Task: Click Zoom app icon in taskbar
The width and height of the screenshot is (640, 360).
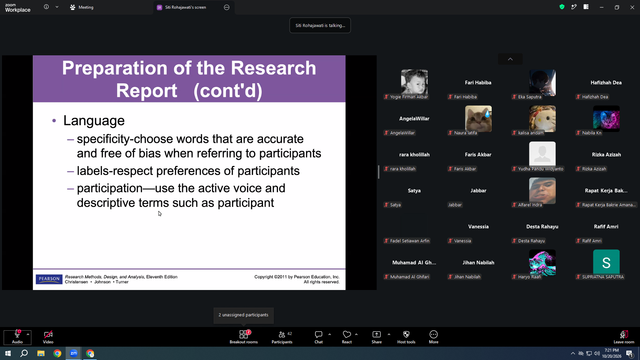Action: [x=74, y=353]
